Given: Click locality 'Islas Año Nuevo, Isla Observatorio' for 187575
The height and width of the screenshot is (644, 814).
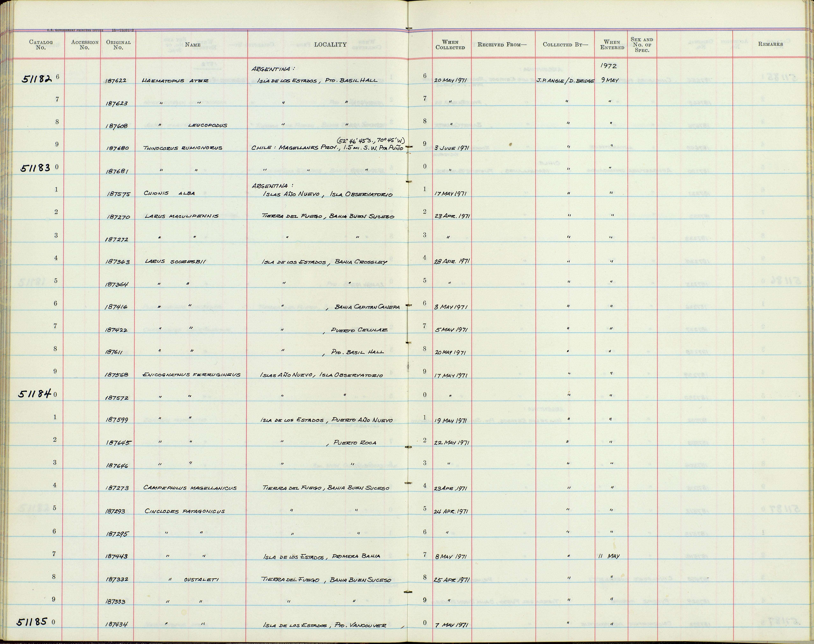Looking at the screenshot, I should pyautogui.click(x=328, y=194).
